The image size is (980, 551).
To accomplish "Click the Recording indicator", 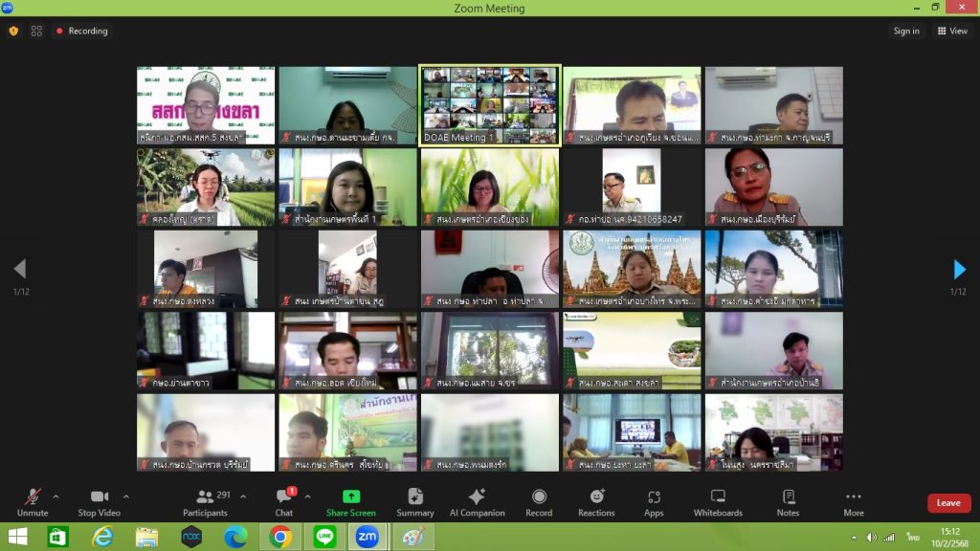I will [82, 31].
